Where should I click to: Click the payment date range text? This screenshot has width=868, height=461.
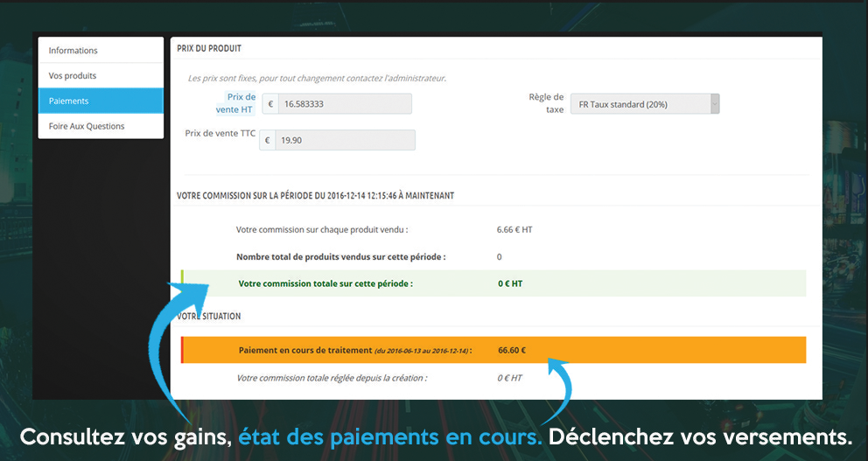(423, 351)
